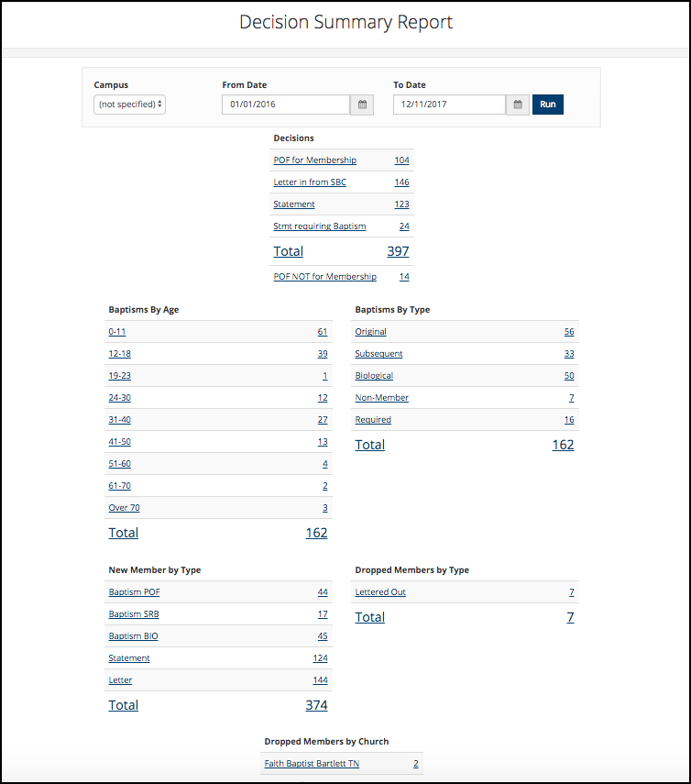The image size is (691, 784).
Task: Open POF NOT for Membership link
Action: (x=324, y=277)
